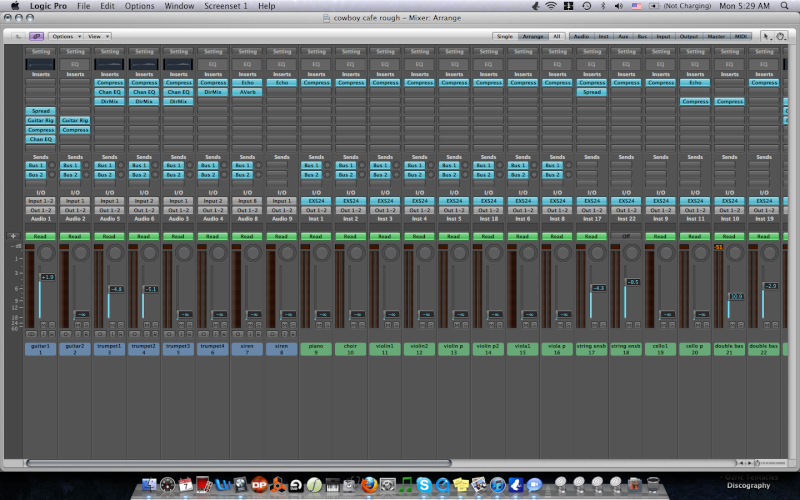Viewport: 800px width, 500px height.
Task: Filter mixer by Audio channels
Action: 581,36
